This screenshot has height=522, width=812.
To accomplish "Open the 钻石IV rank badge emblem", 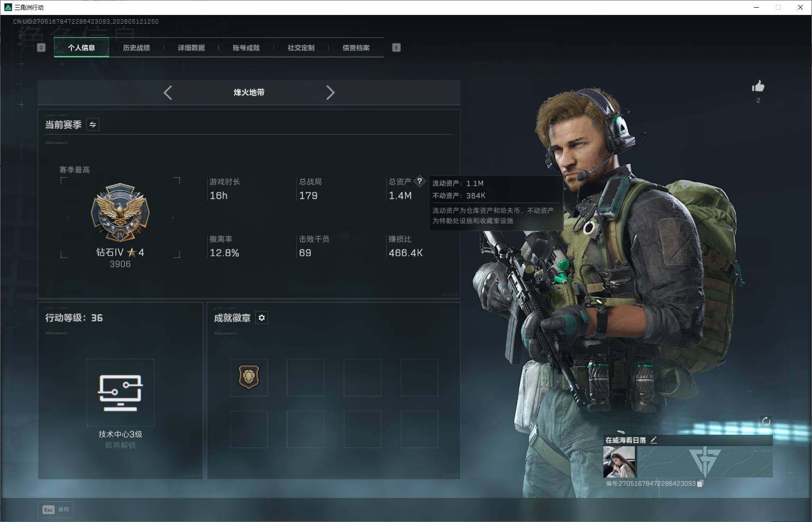I will coord(120,212).
